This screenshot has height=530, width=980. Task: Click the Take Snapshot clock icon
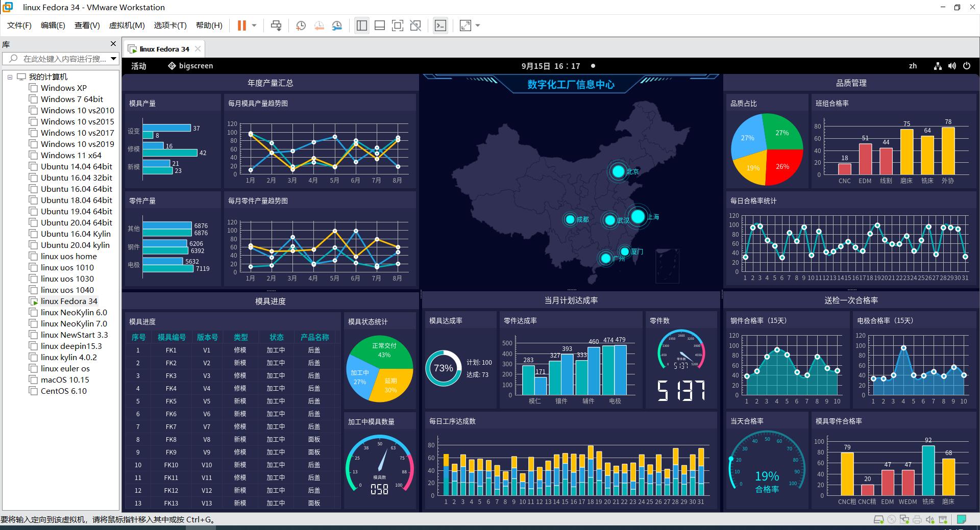tap(301, 26)
